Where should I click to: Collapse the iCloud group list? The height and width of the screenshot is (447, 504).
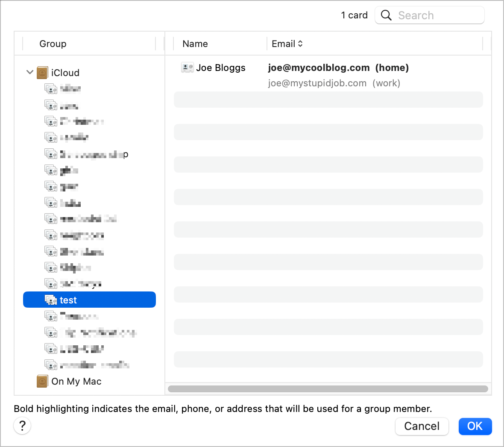[x=29, y=72]
